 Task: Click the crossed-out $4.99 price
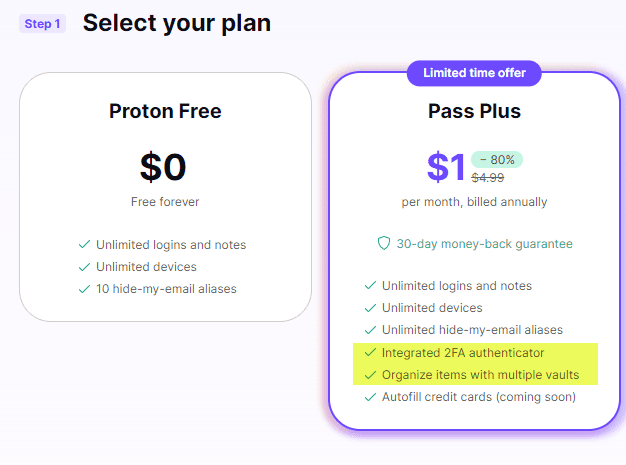[488, 178]
